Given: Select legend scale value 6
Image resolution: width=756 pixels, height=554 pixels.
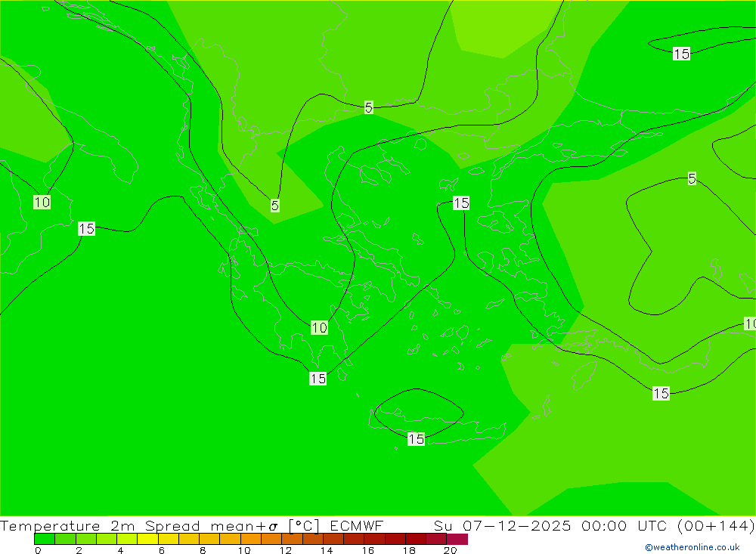Looking at the screenshot, I should pyautogui.click(x=162, y=550).
